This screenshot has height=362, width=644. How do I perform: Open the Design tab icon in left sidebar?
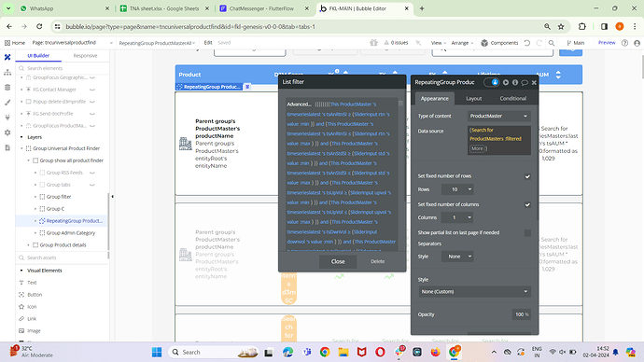(7, 58)
